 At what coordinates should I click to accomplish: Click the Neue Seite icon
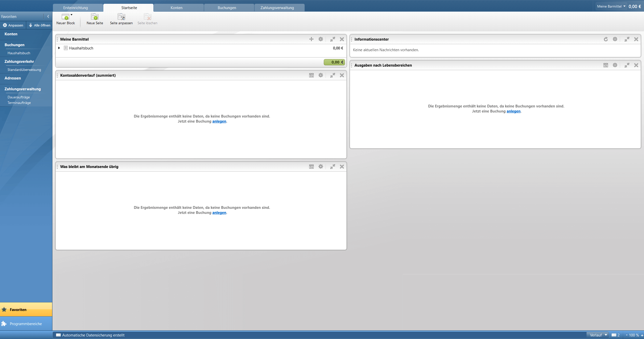pyautogui.click(x=95, y=17)
